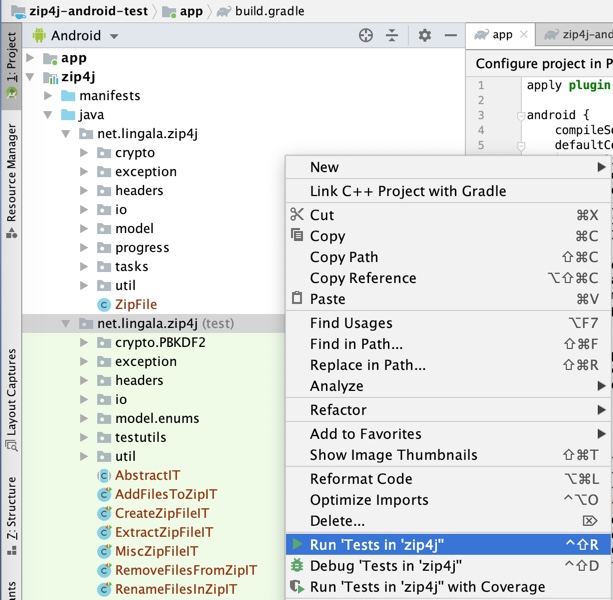Screen dimensions: 613x600
Task: Select the ZipFile class
Action: [x=127, y=304]
